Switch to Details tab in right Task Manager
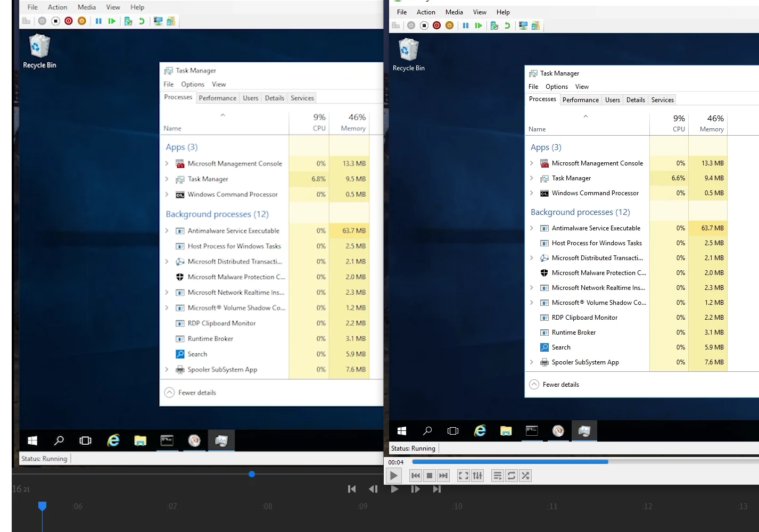The height and width of the screenshot is (532, 759). [636, 100]
